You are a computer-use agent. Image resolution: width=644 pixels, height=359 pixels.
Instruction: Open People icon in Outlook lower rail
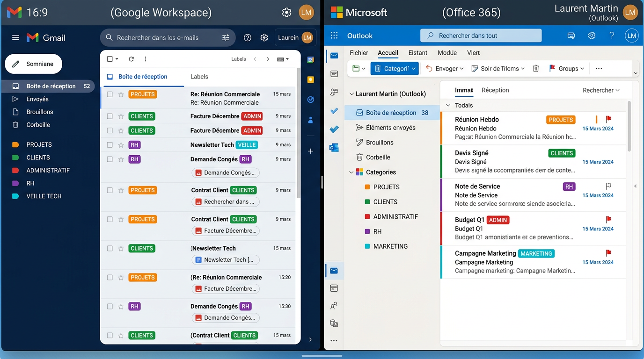(334, 306)
